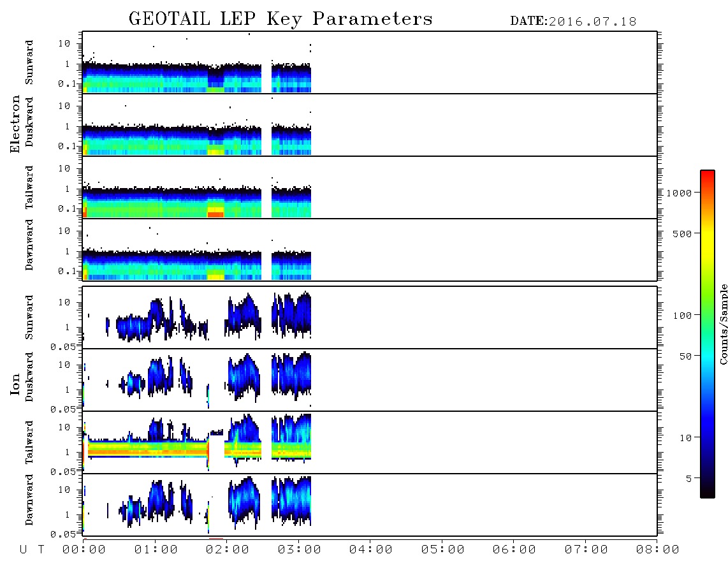Screen dimensions: 728x561
Task: Click the orange band in Ion Tailward spectrogram
Action: (147, 451)
